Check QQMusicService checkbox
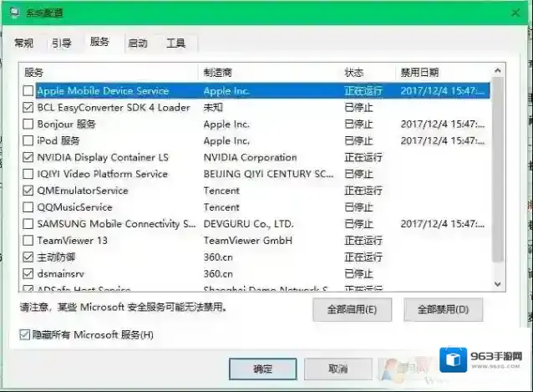 click(x=28, y=207)
